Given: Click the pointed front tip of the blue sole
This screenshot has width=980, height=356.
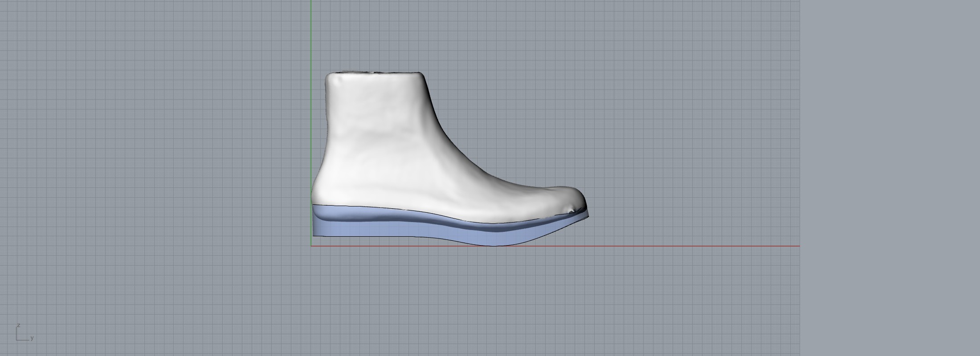Looking at the screenshot, I should click(x=588, y=217).
